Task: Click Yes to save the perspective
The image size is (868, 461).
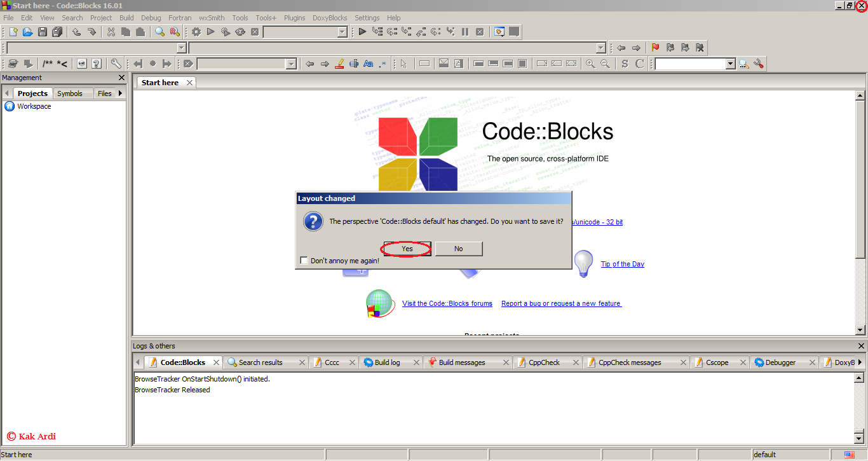Action: coord(406,248)
